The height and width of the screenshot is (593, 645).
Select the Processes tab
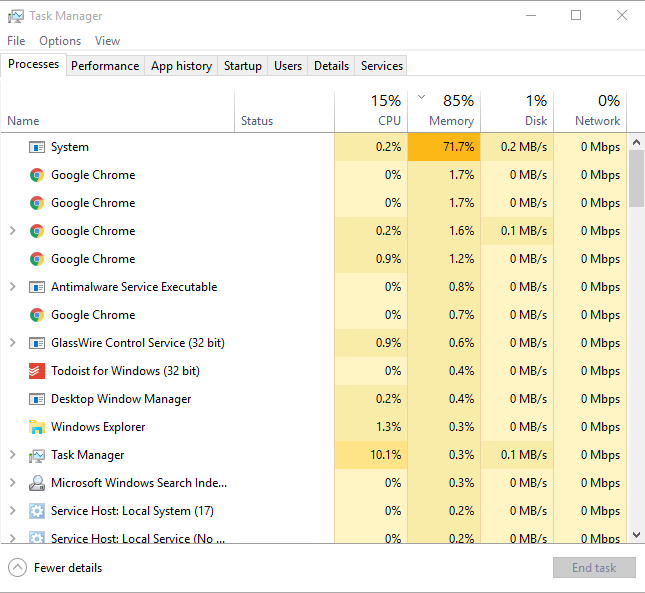(33, 65)
